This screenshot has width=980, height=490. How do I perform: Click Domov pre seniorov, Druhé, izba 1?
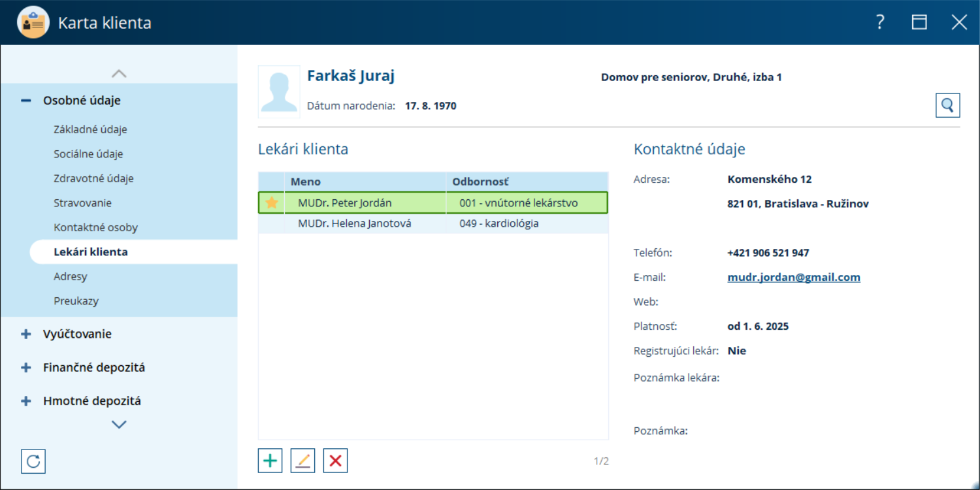691,77
